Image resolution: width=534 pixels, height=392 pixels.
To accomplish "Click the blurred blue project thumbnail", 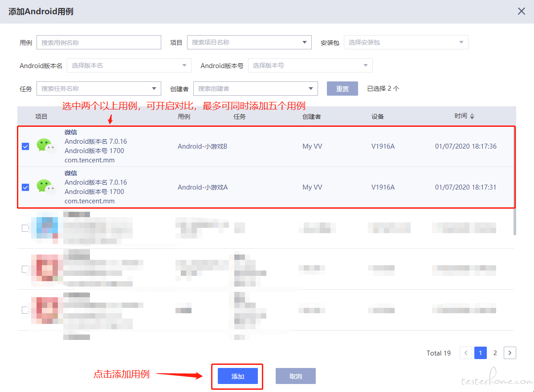I will pyautogui.click(x=45, y=228).
